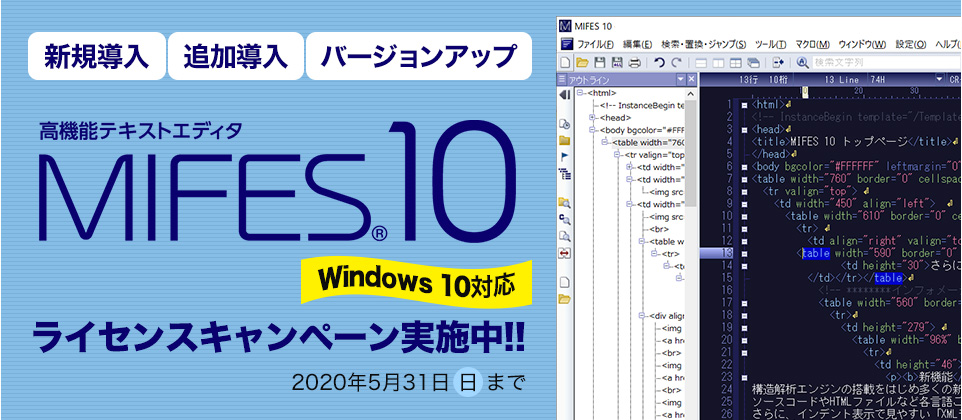Image resolution: width=962 pixels, height=420 pixels.
Task: Redo using the toolbar arrow
Action: 676,63
